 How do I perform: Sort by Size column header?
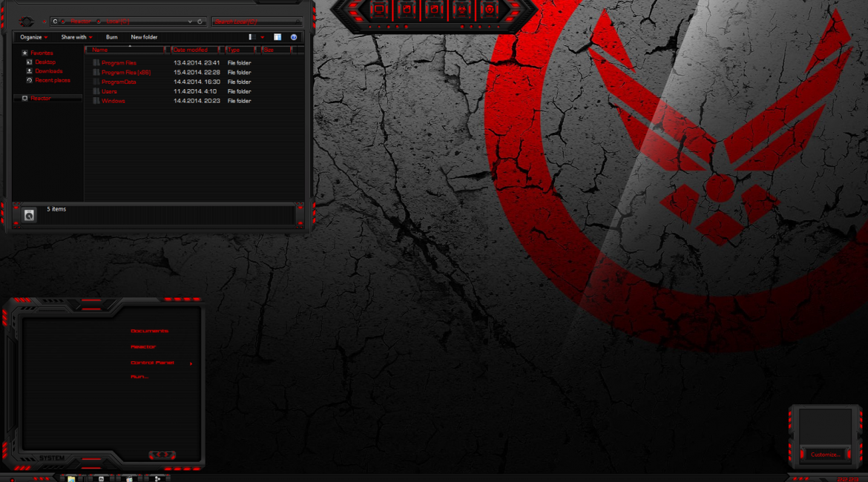[276, 50]
